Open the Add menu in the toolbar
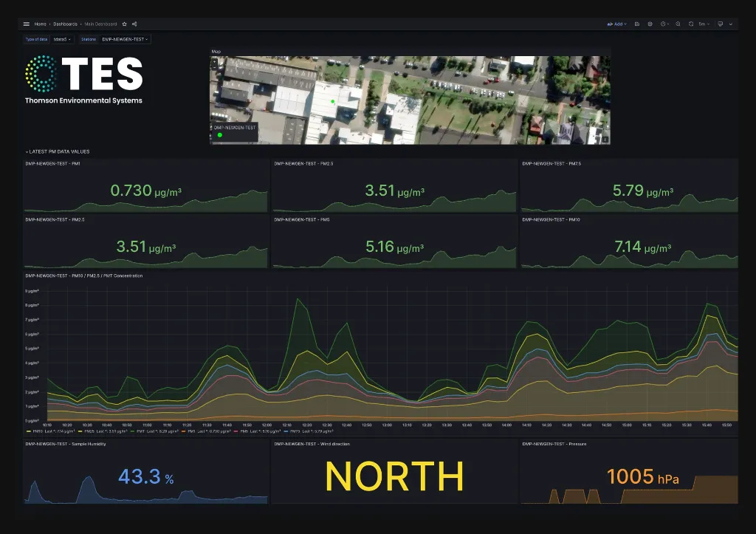The height and width of the screenshot is (534, 756). click(619, 24)
